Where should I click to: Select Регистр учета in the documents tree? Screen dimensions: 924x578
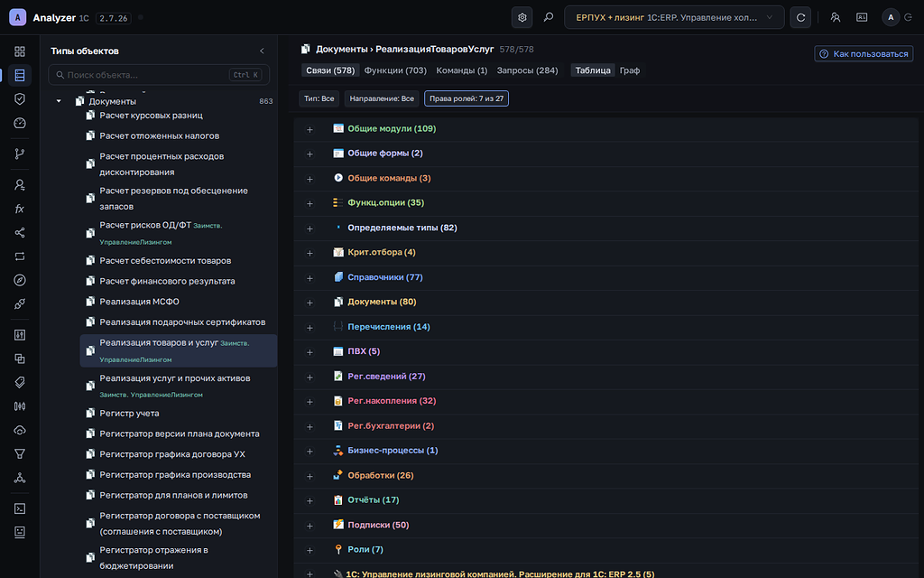point(129,414)
